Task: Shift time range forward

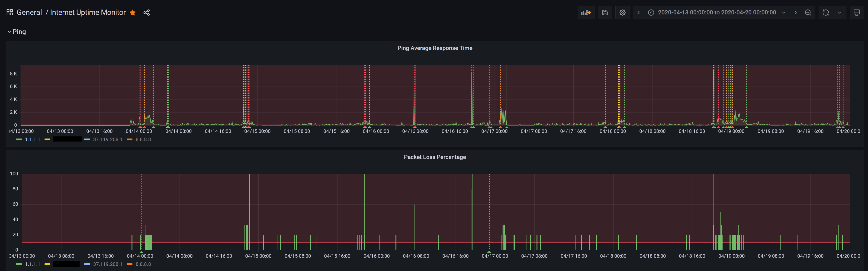Action: point(796,13)
